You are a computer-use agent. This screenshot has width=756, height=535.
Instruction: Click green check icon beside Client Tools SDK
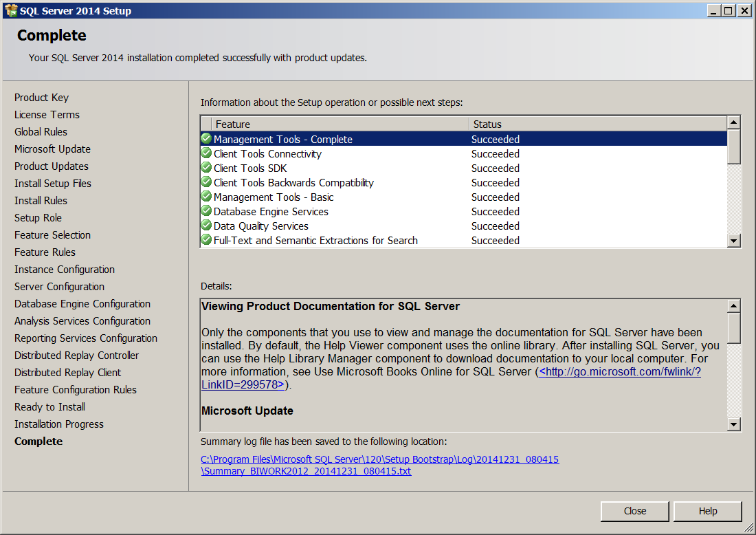(x=206, y=168)
